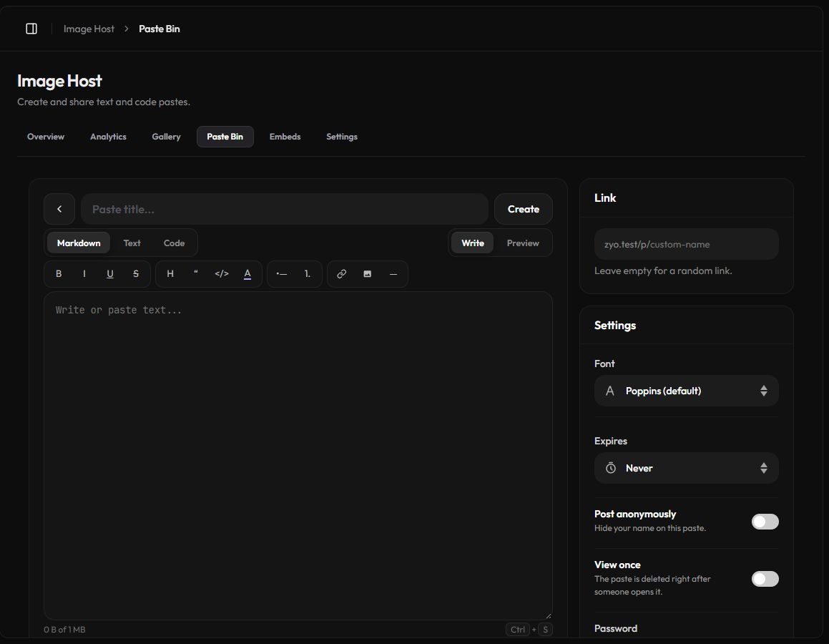Open the Gallery tab
Image resolution: width=829 pixels, height=644 pixels.
[166, 137]
